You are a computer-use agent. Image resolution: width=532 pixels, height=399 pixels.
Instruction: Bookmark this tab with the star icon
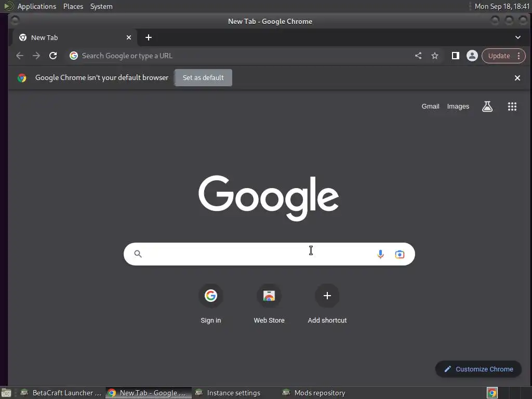435,56
